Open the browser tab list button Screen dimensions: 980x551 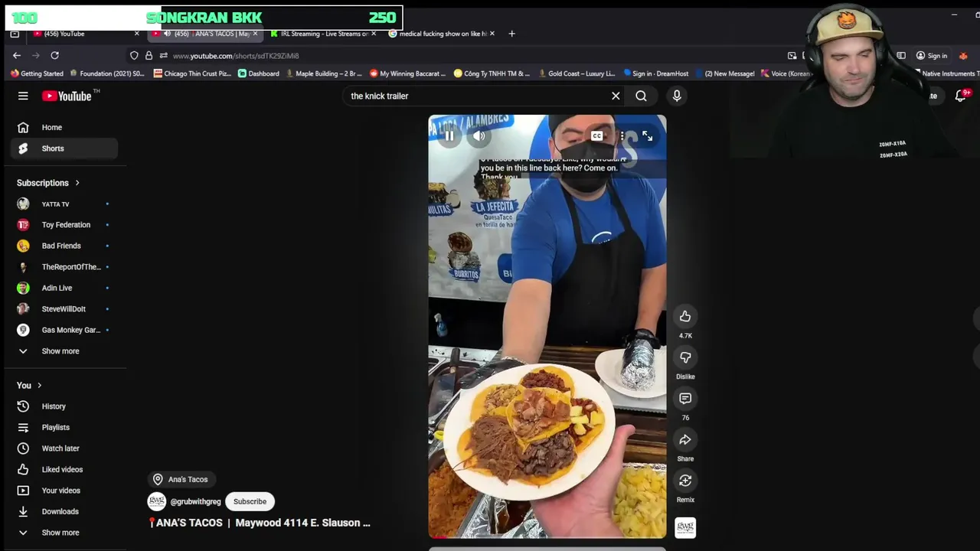click(15, 34)
